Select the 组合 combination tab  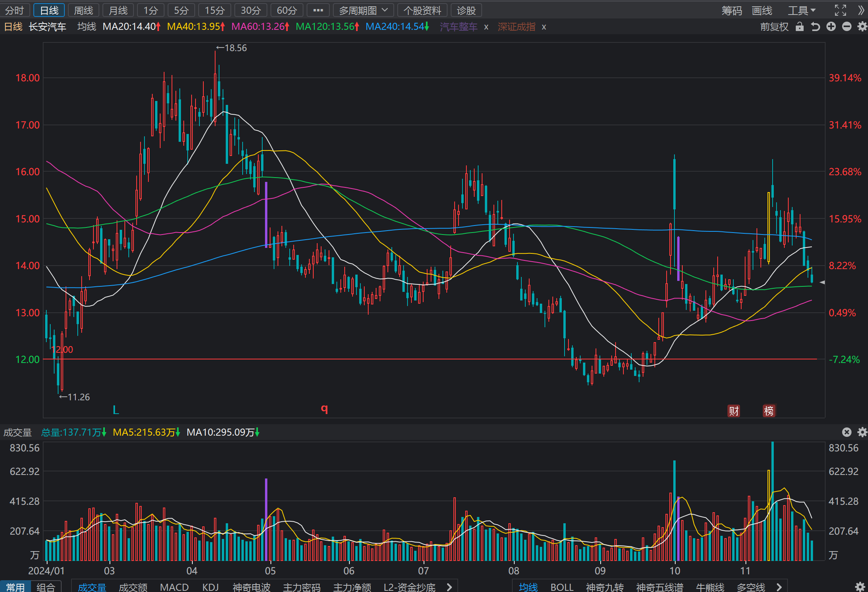(46, 587)
